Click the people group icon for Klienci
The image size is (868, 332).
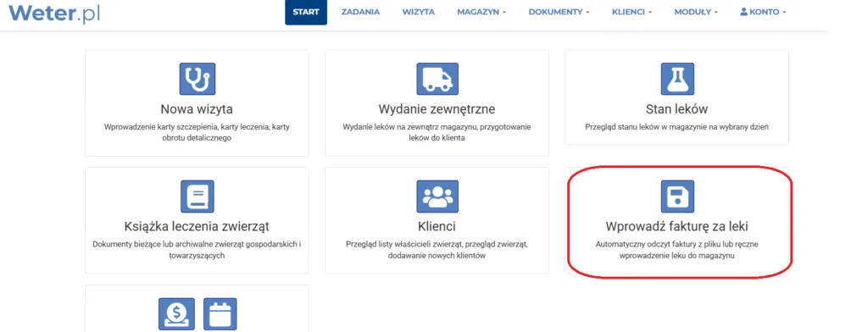(437, 196)
